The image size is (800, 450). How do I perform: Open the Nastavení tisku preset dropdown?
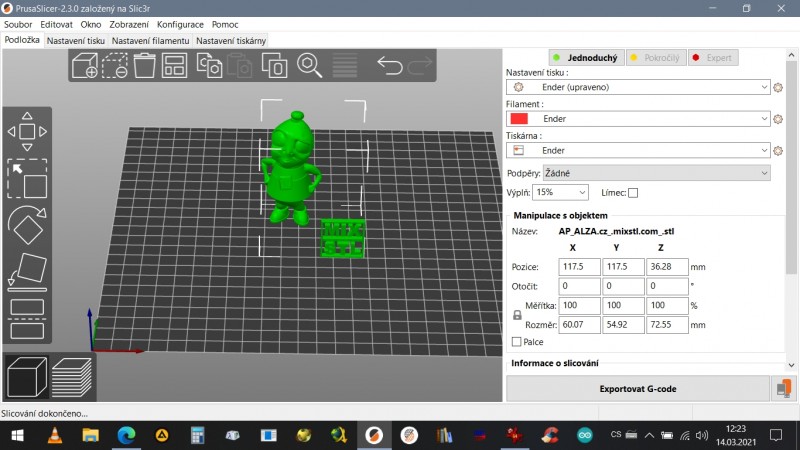click(x=638, y=87)
